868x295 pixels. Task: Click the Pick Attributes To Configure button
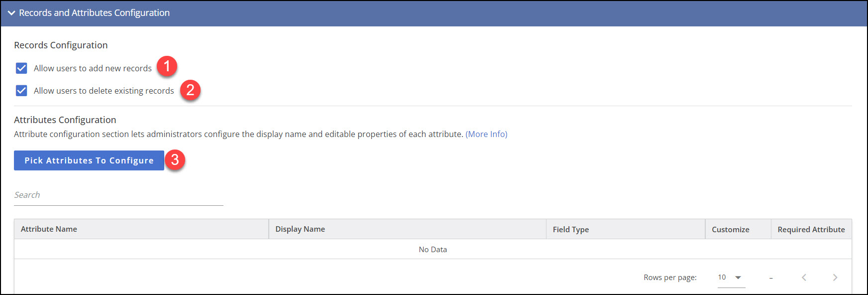[x=89, y=160]
